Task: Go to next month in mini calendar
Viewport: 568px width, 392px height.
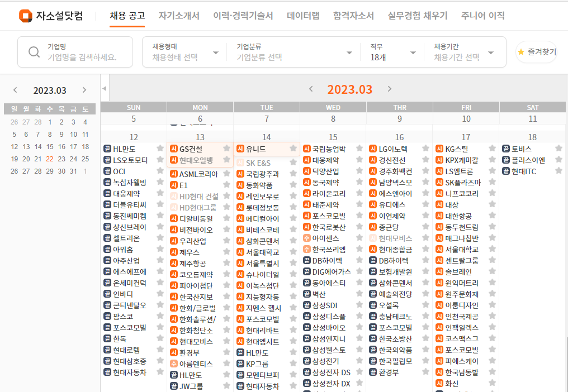Action: [x=84, y=90]
